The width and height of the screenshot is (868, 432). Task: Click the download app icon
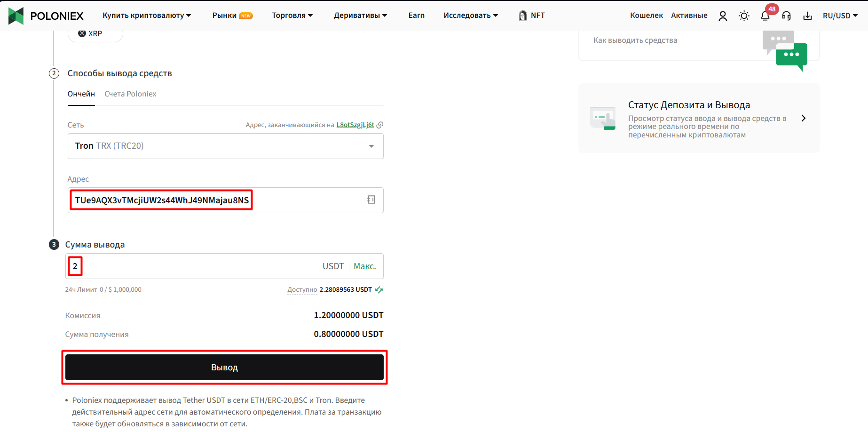807,16
